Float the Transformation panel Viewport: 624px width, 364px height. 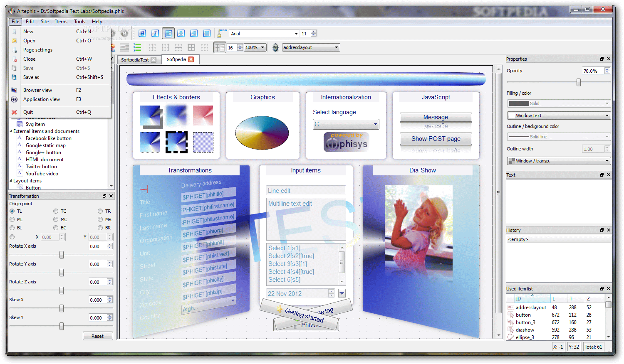pos(104,196)
